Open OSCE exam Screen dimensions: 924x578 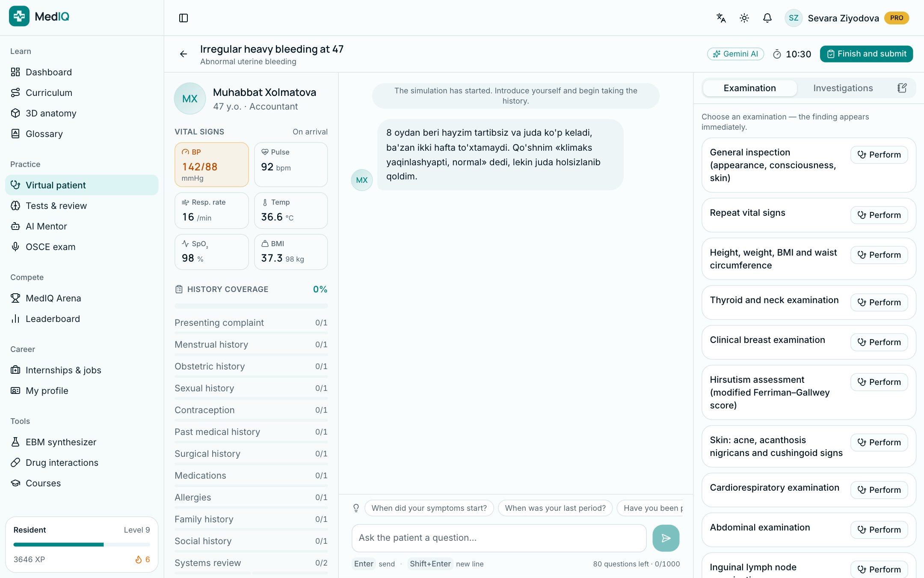pyautogui.click(x=82, y=247)
